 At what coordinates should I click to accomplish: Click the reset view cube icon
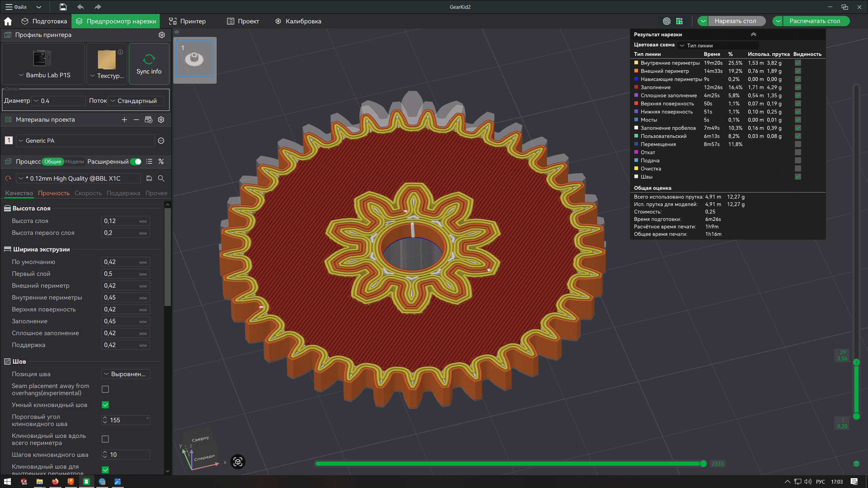[238, 462]
